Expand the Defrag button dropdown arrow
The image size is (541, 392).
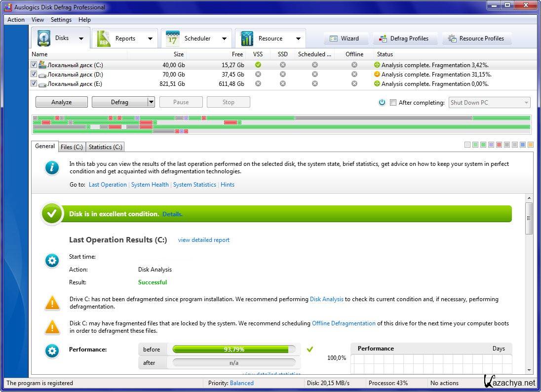coord(151,102)
